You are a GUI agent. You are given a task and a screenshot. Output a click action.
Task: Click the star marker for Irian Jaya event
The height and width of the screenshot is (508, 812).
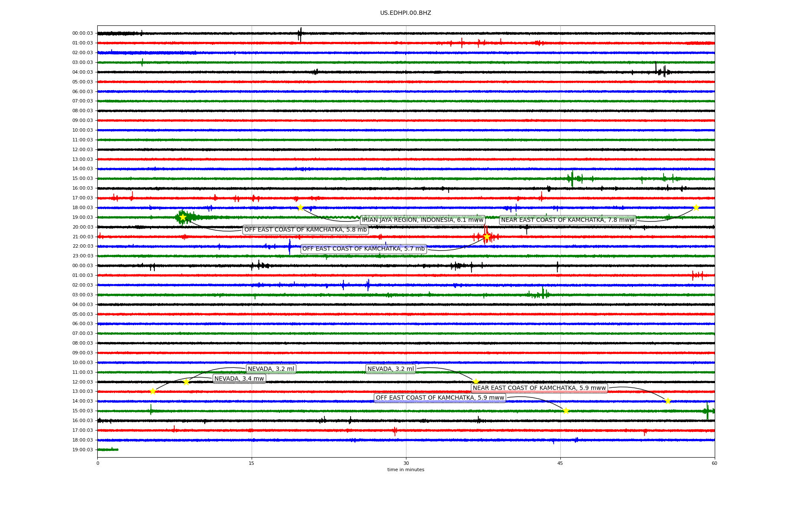pyautogui.click(x=300, y=207)
